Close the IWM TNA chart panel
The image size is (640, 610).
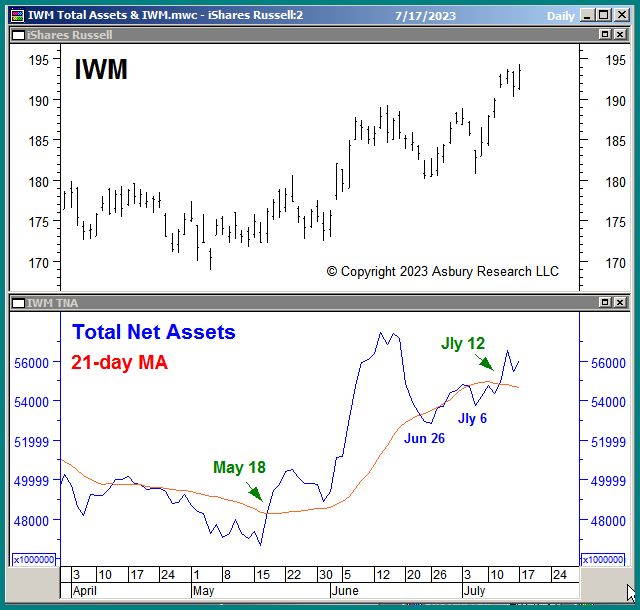click(620, 302)
